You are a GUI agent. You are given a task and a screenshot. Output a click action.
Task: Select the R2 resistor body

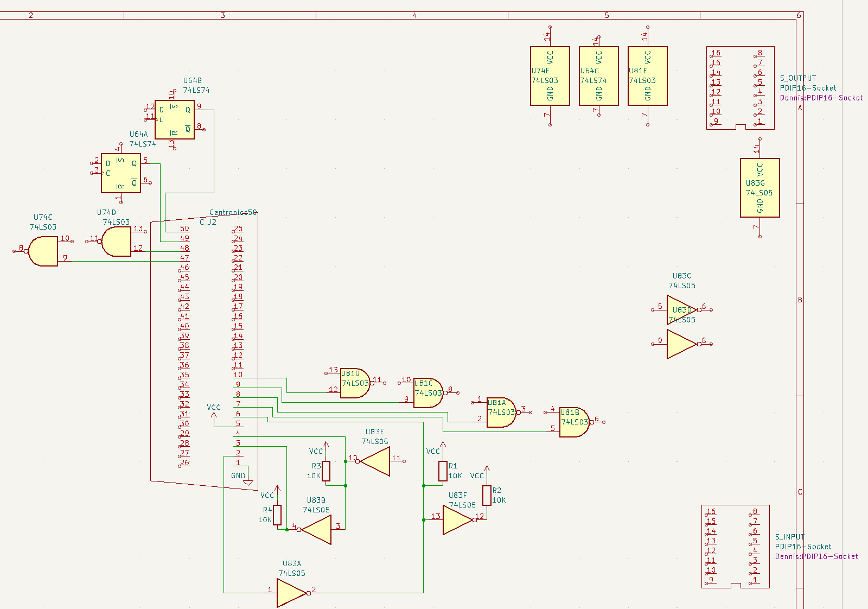487,496
